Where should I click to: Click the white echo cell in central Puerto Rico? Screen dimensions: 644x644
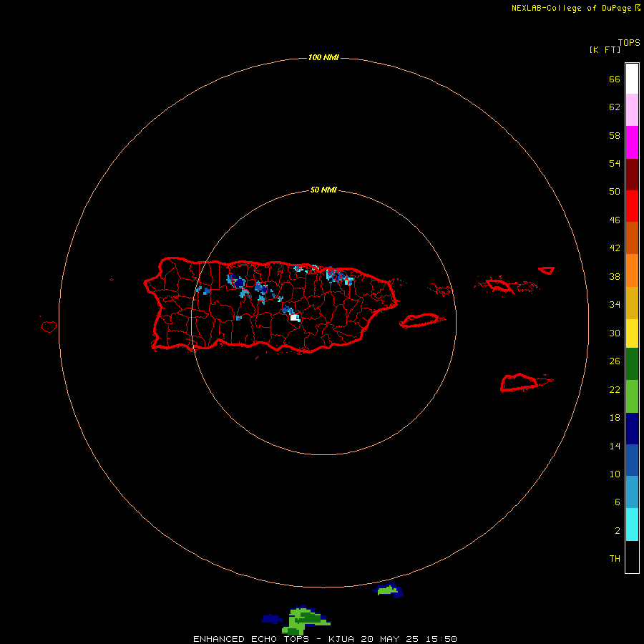coord(295,318)
